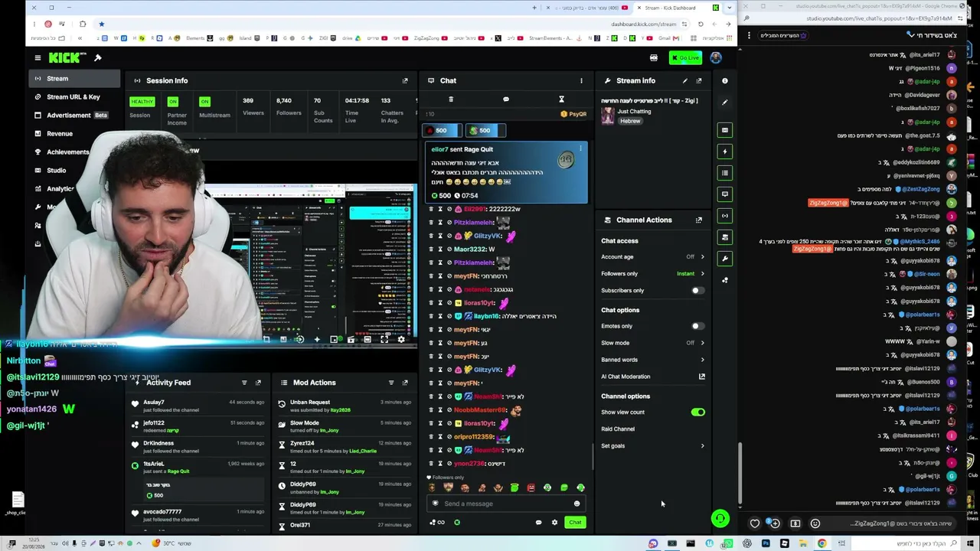Screen dimensions: 980x551
Task: Click the green support headset bubble
Action: 720,519
